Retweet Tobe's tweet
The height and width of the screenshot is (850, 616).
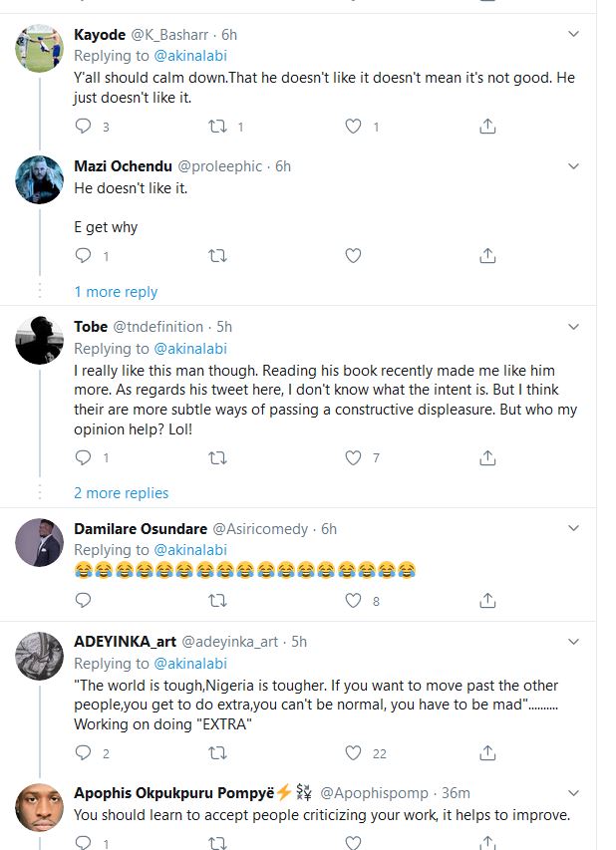[217, 458]
